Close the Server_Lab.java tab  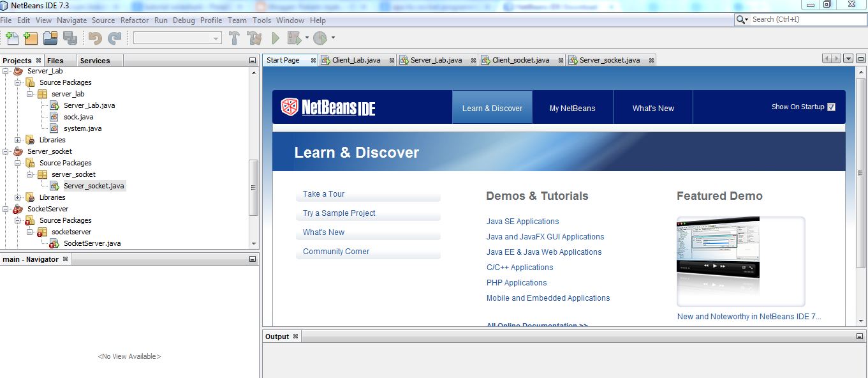point(472,60)
